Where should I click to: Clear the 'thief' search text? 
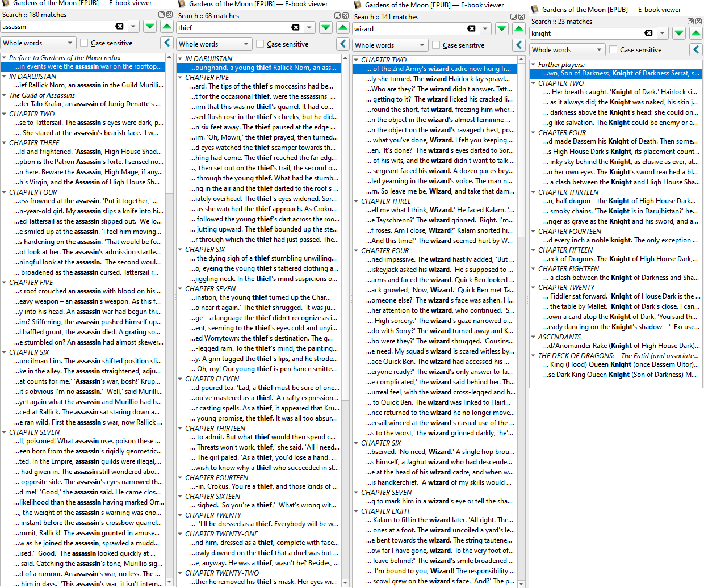(x=295, y=27)
